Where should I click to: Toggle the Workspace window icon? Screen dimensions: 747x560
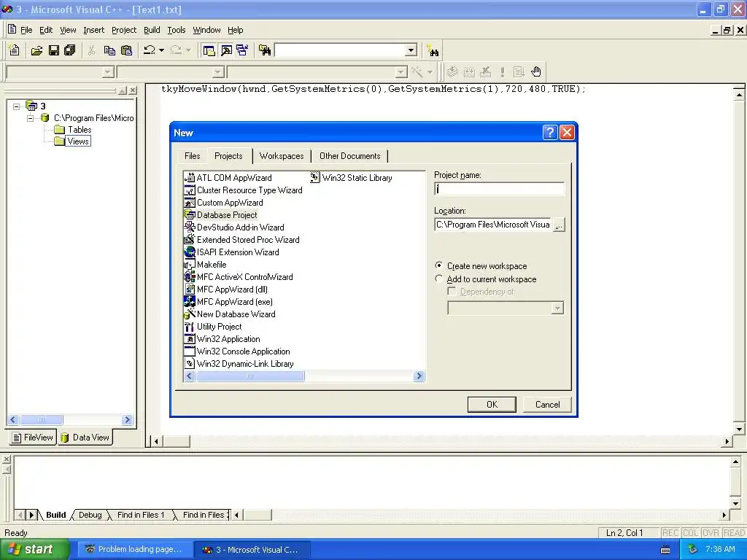tap(209, 50)
